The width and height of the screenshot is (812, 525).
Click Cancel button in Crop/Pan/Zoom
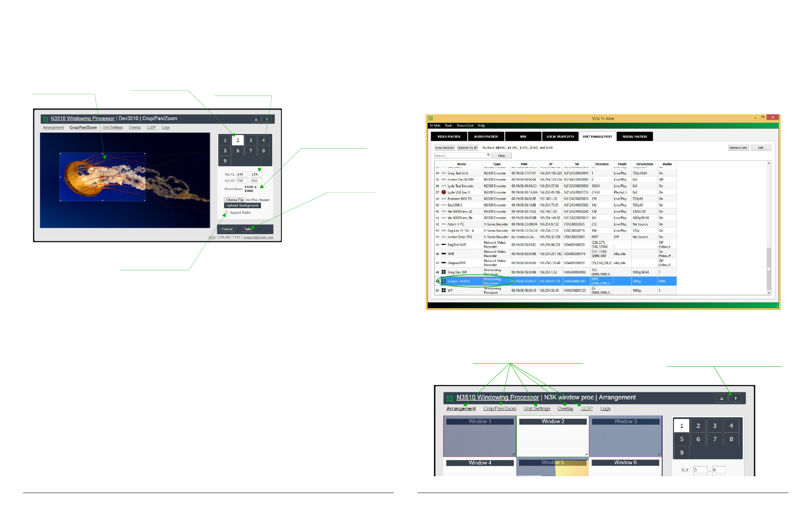point(227,229)
